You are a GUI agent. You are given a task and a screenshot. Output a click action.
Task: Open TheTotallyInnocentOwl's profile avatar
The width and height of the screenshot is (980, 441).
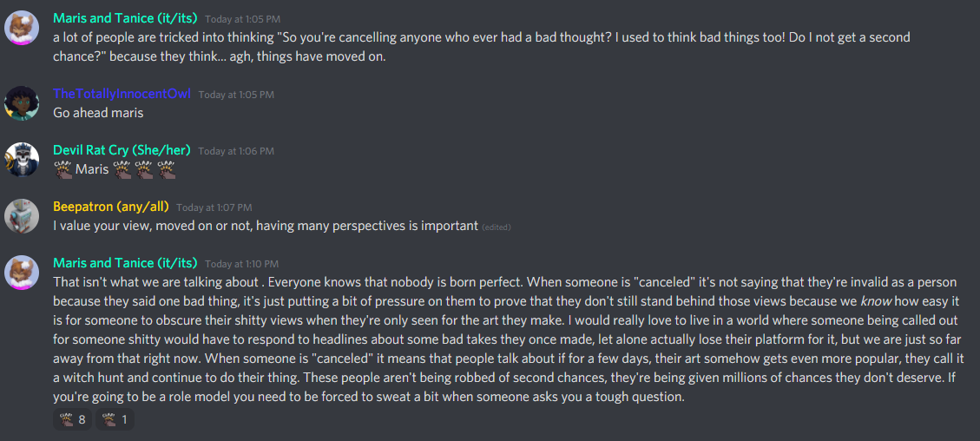tap(22, 103)
